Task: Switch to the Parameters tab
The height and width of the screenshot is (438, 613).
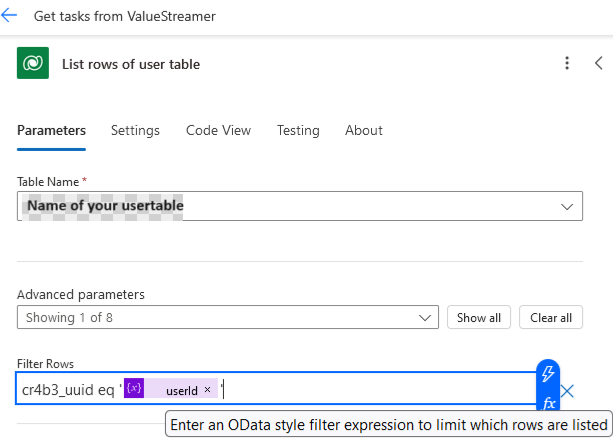Action: tap(51, 131)
